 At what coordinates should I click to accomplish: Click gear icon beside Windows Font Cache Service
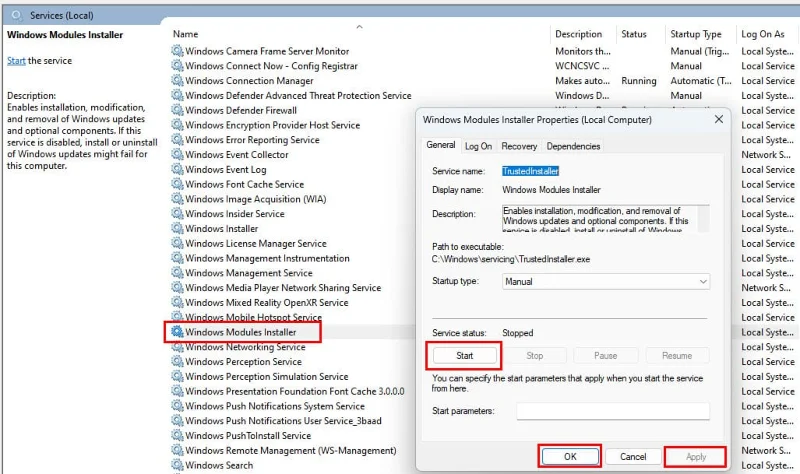177,184
